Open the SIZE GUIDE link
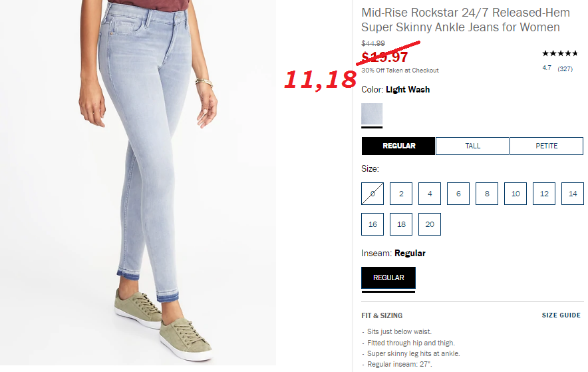 tap(561, 315)
